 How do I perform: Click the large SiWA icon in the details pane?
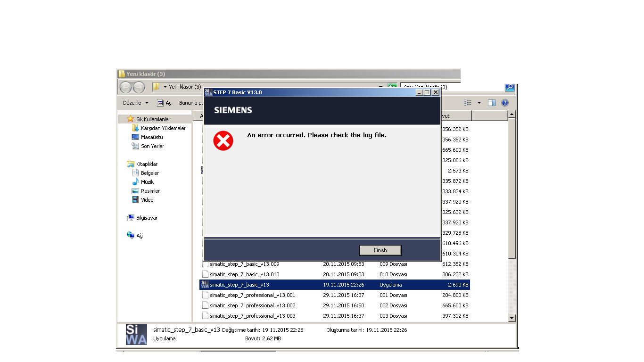click(x=136, y=334)
